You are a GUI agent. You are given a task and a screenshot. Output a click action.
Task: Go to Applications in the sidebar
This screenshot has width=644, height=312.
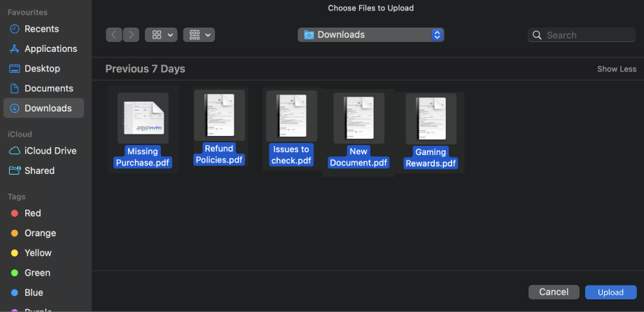tap(50, 48)
